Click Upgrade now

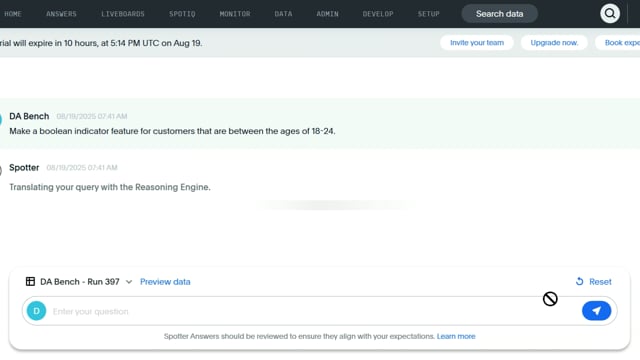coord(554,43)
